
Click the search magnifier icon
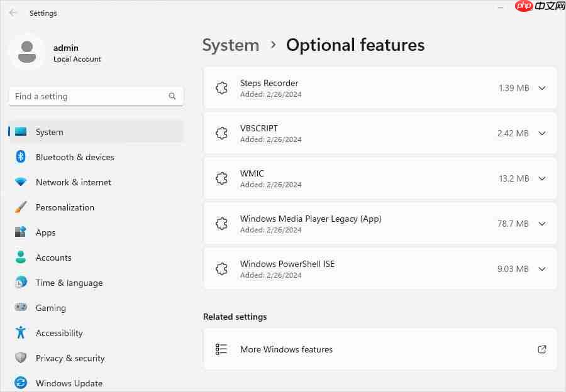172,96
